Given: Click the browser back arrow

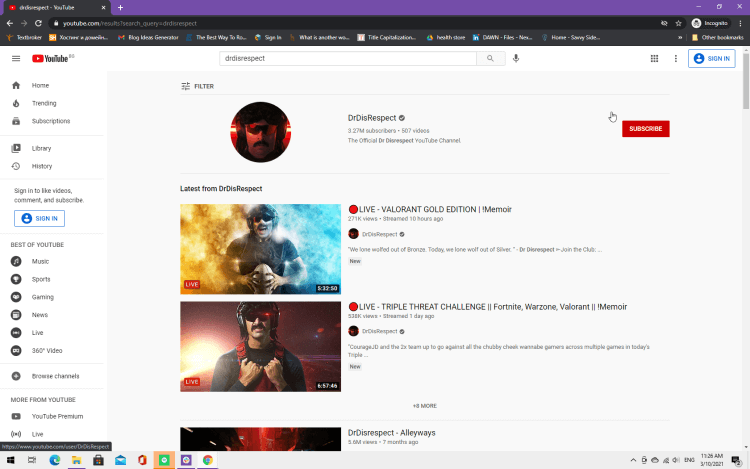Looking at the screenshot, I should (10, 23).
